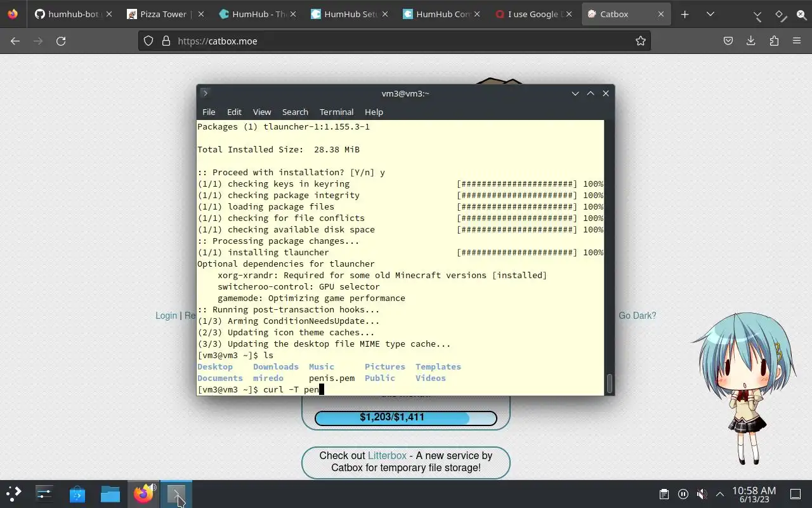Unmute audio via the volume tray icon
This screenshot has height=508, width=812.
(702, 494)
